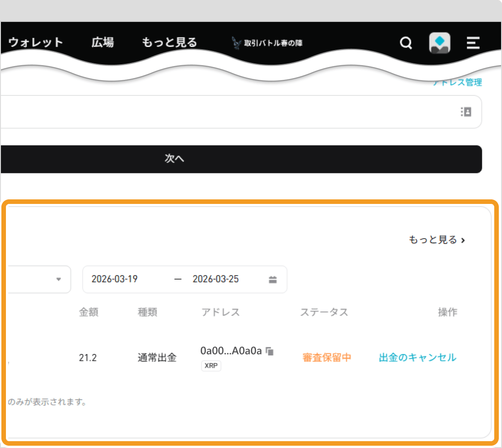
Task: Open the hamburger menu icon
Action: tap(473, 42)
